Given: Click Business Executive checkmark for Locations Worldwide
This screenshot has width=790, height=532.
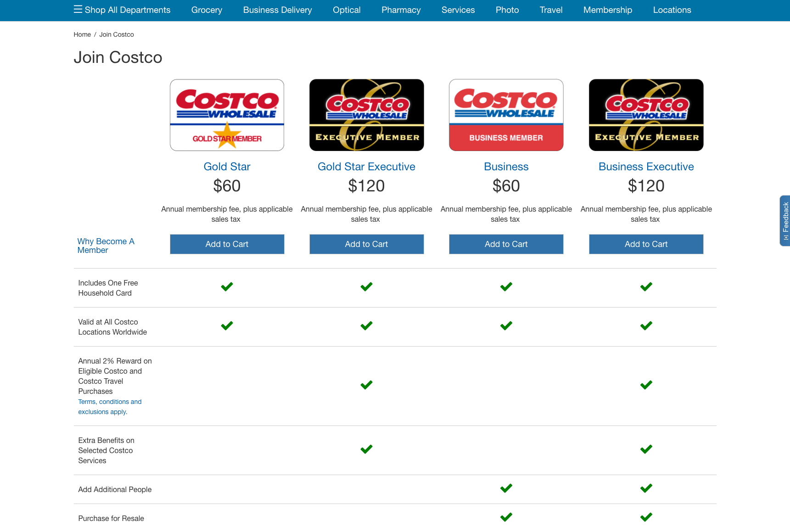Looking at the screenshot, I should click(x=646, y=326).
